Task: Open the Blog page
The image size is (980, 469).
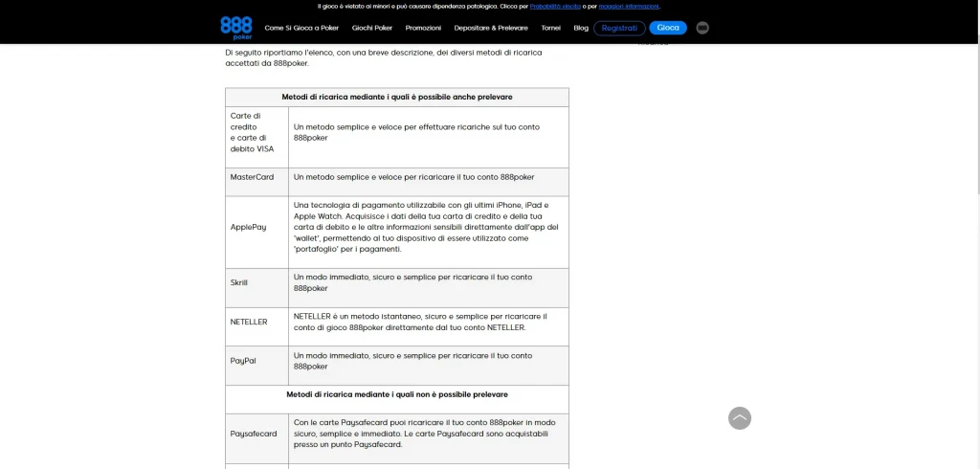Action: click(581, 28)
